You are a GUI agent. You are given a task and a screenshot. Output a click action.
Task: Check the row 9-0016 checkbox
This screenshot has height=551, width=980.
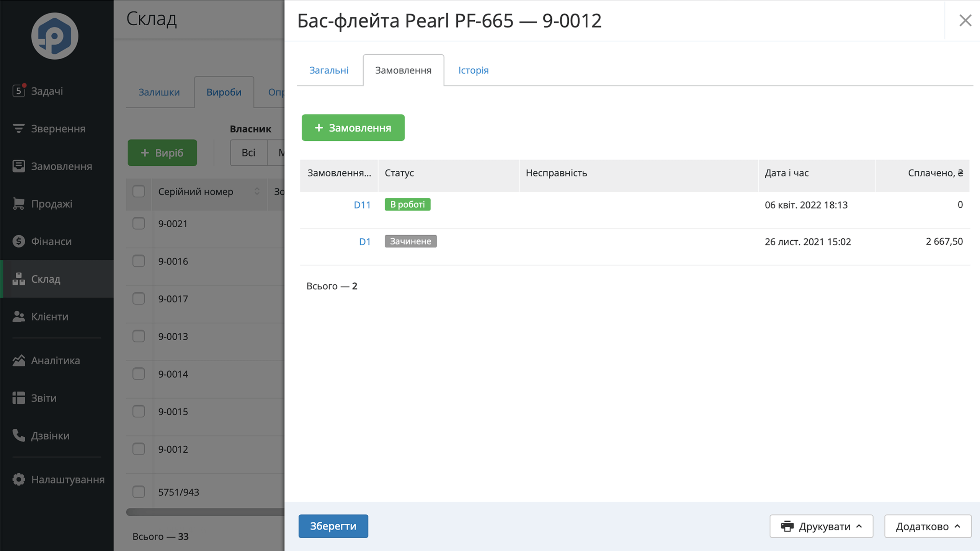click(139, 261)
